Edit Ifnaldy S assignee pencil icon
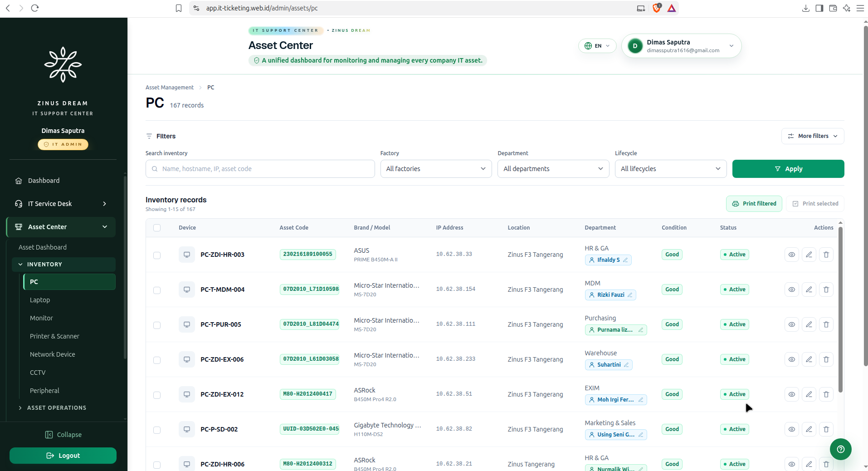The width and height of the screenshot is (868, 471). (x=625, y=260)
